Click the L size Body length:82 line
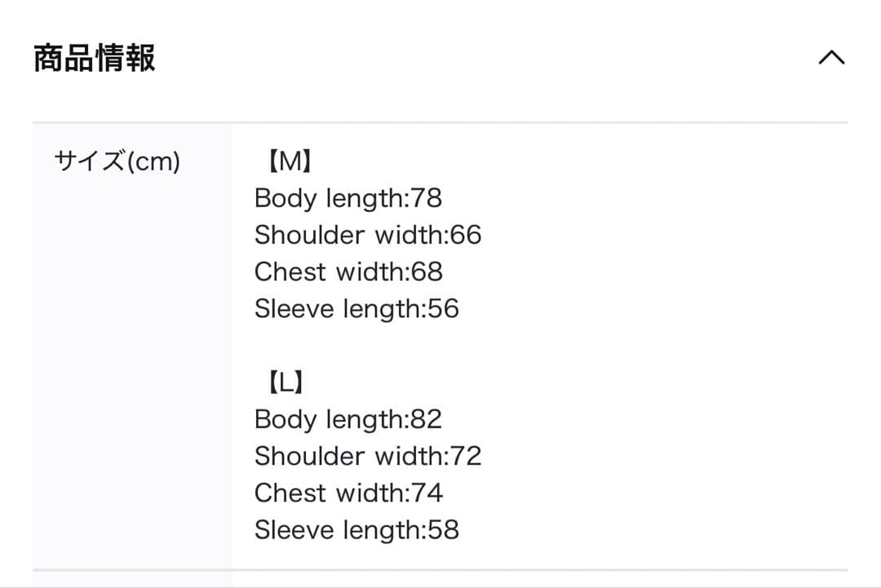 click(x=348, y=419)
